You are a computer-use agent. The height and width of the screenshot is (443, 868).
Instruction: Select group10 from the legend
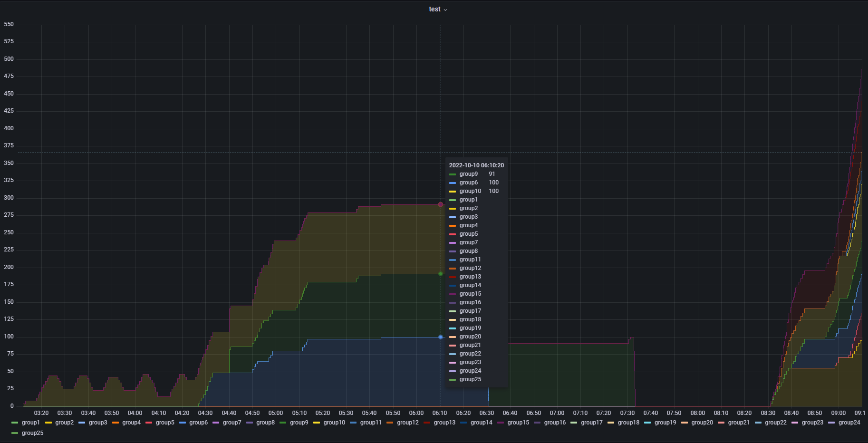tap(334, 423)
